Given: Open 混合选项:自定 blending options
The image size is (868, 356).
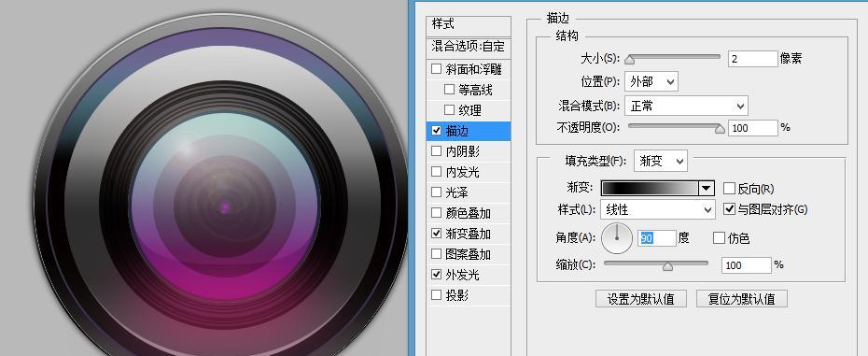Looking at the screenshot, I should pos(469,47).
